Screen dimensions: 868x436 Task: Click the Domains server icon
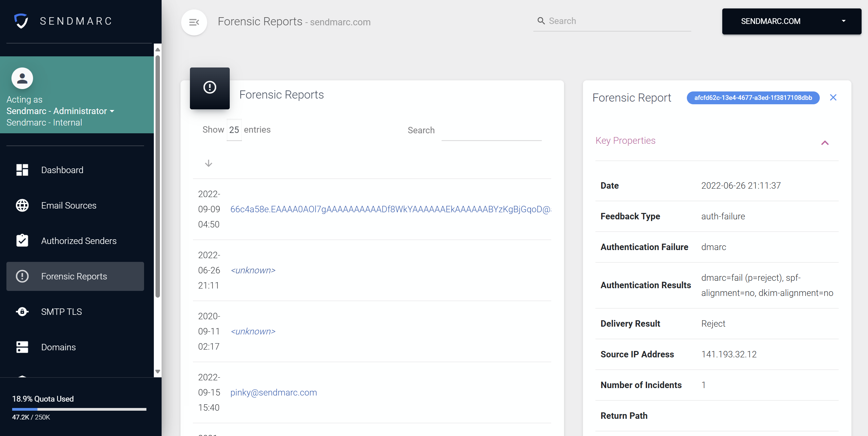(22, 347)
